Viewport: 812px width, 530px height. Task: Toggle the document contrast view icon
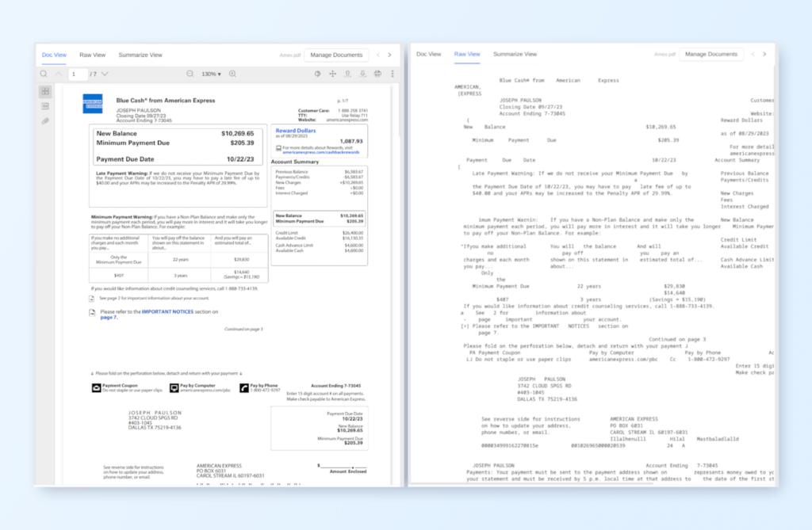[x=316, y=73]
